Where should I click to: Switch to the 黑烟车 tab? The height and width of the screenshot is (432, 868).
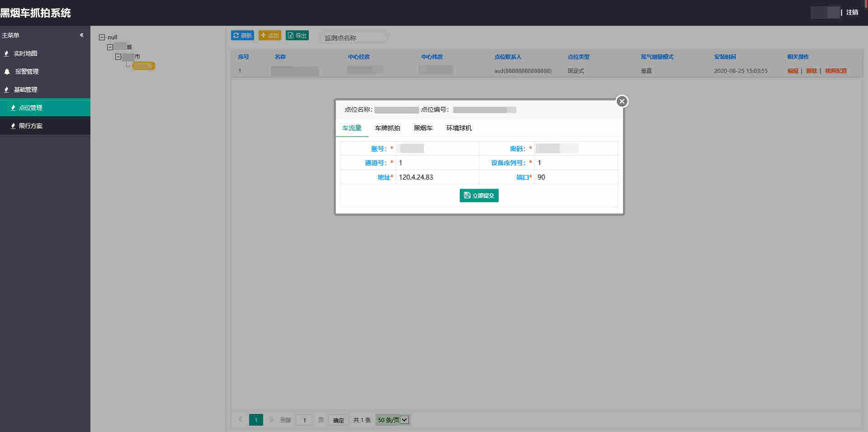click(423, 128)
